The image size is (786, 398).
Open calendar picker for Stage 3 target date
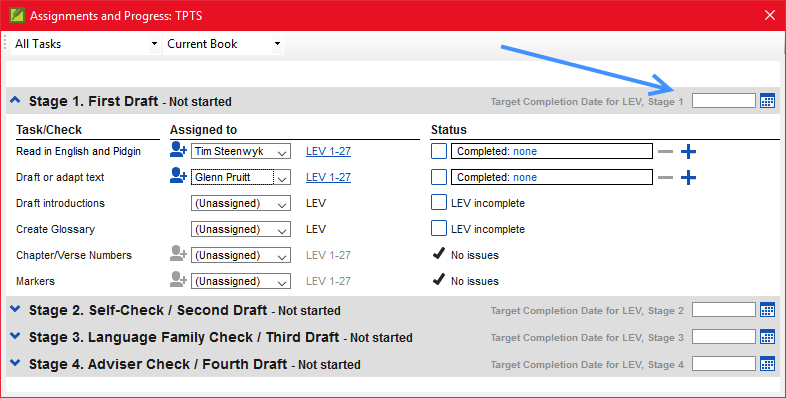tap(767, 337)
